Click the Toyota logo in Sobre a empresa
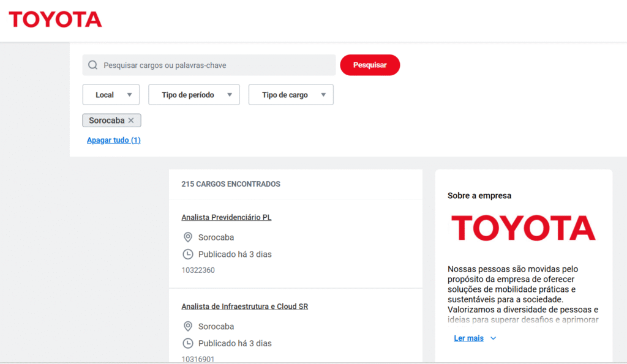627x364 pixels. click(x=523, y=228)
